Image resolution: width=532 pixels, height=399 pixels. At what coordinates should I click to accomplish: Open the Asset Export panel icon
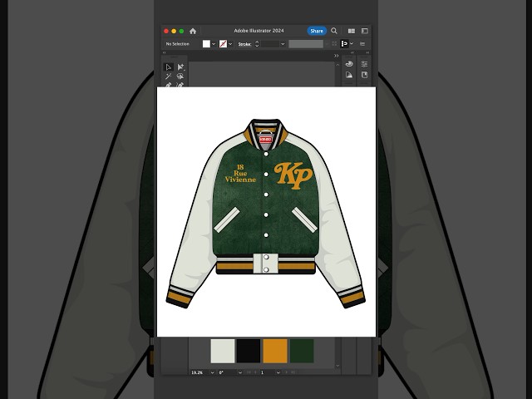point(364,75)
